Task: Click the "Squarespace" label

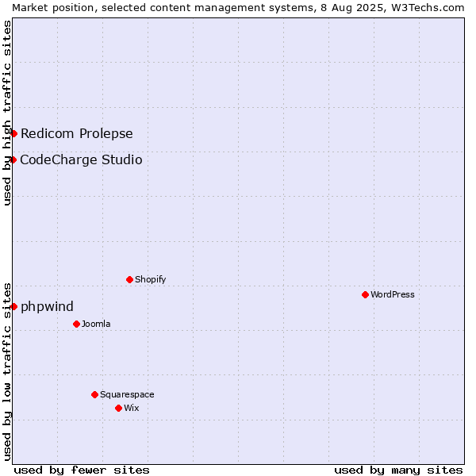Action: (x=127, y=394)
